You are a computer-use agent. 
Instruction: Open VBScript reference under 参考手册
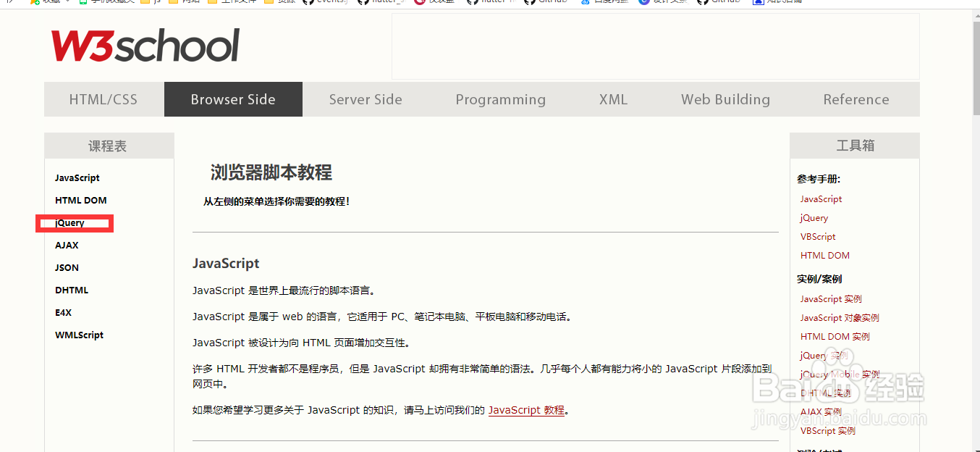coord(818,237)
